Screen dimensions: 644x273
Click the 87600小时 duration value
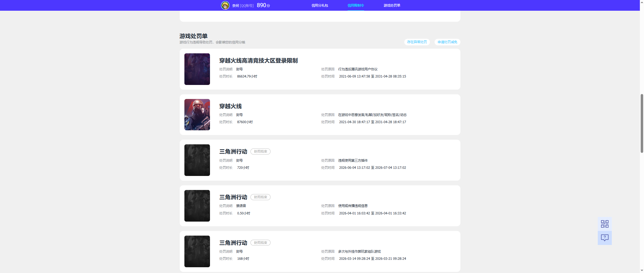[x=245, y=122]
